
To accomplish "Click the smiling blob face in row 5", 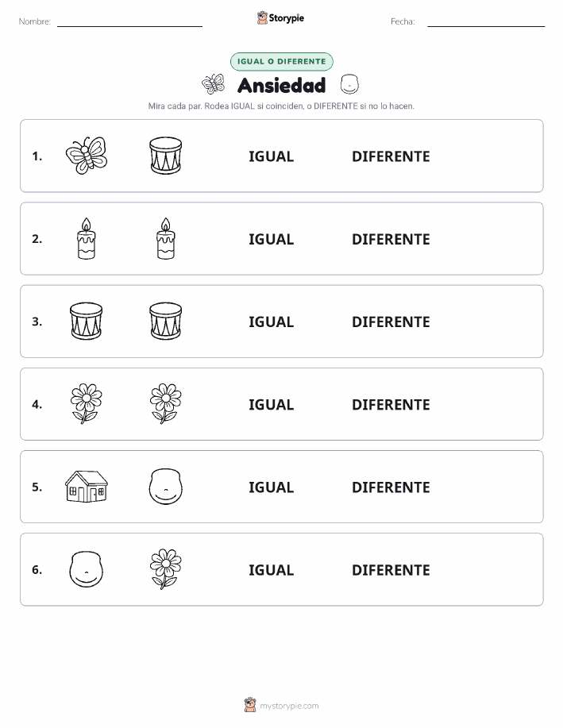I will pyautogui.click(x=166, y=486).
